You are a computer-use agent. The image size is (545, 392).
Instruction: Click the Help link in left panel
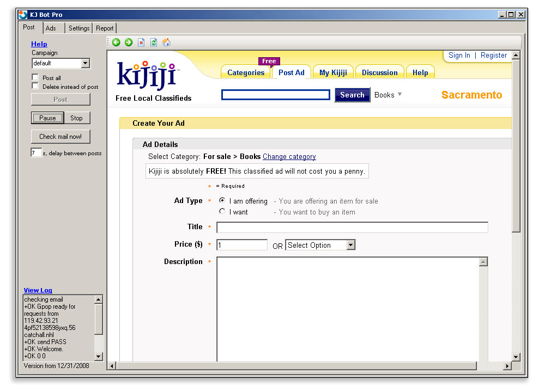point(39,44)
